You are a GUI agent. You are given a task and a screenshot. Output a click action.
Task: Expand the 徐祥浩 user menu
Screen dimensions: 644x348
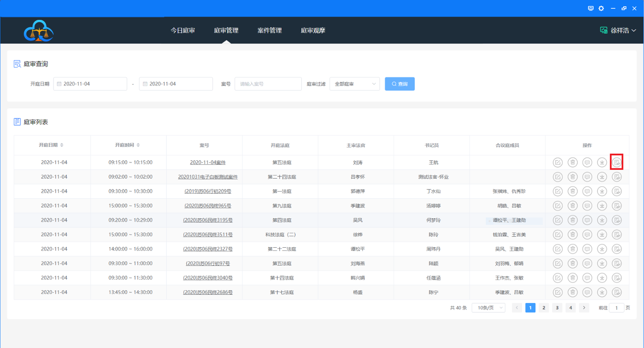[618, 30]
